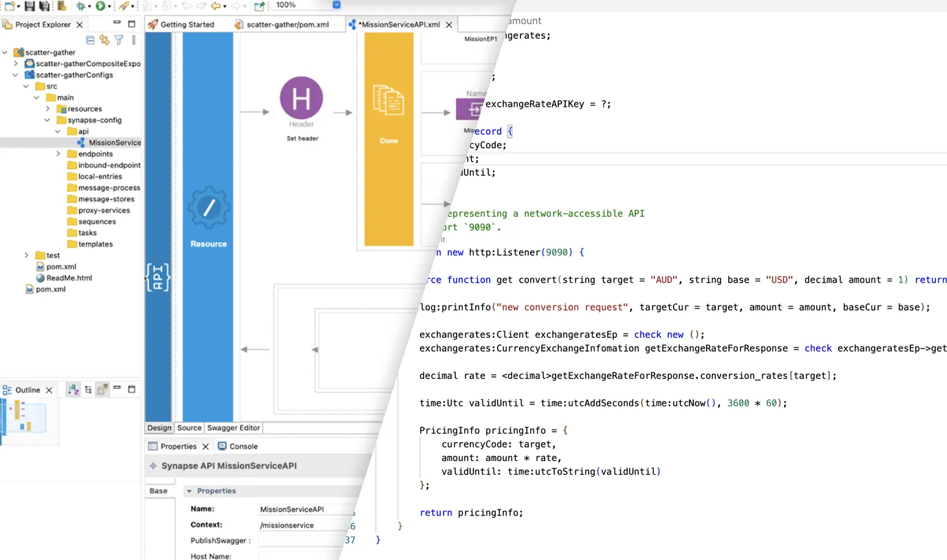947x560 pixels.
Task: Select the Resource gear icon
Action: (x=208, y=208)
